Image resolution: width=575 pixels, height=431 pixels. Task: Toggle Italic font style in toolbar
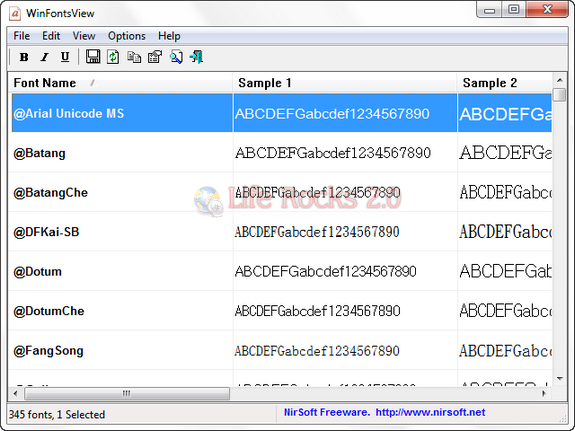[45, 57]
